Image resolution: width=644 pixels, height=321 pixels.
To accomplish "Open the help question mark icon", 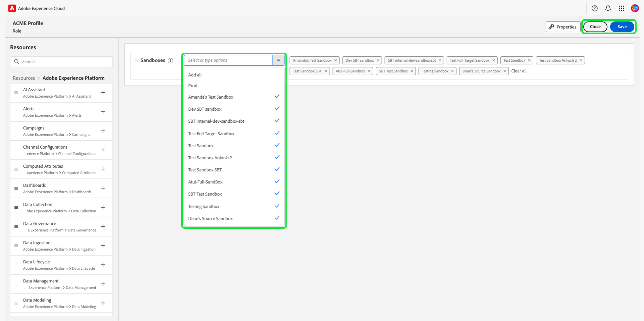I will click(x=595, y=8).
